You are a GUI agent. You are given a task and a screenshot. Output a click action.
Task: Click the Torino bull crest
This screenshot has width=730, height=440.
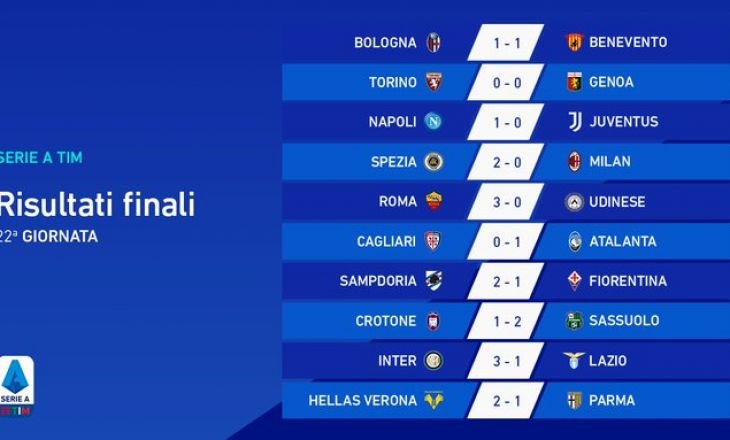pos(433,82)
